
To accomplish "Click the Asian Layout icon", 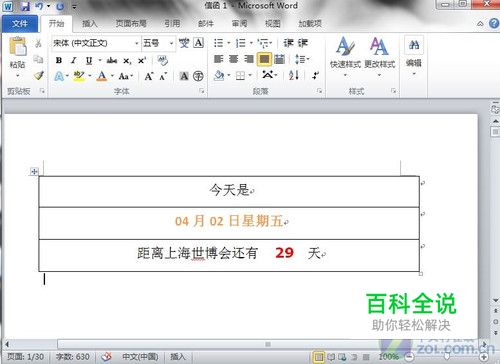I will [268, 75].
